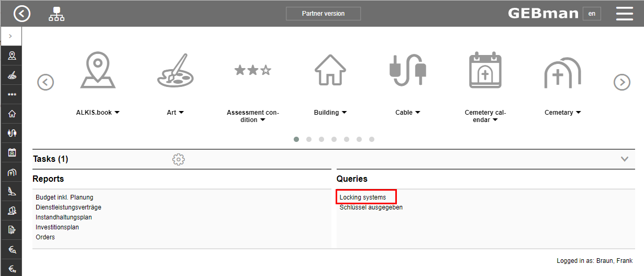Select art palette icon in left sidebar
Viewport: 644px width, 276px height.
pos(12,75)
